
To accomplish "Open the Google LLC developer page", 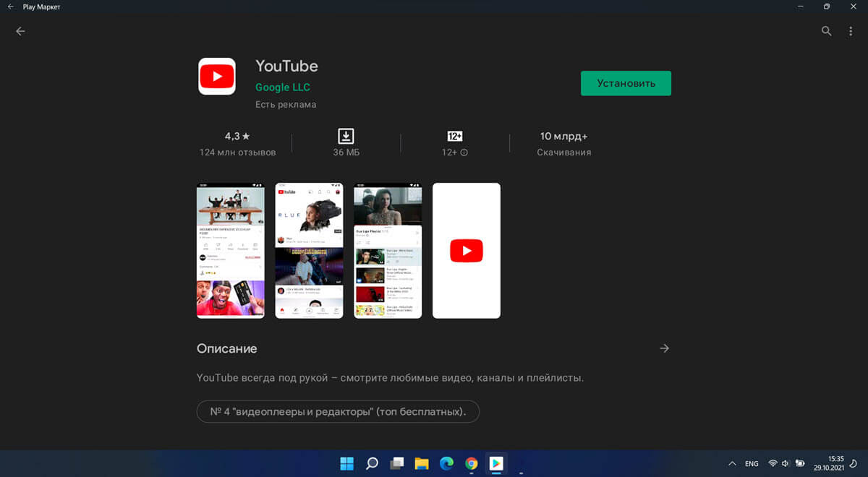I will tap(283, 87).
